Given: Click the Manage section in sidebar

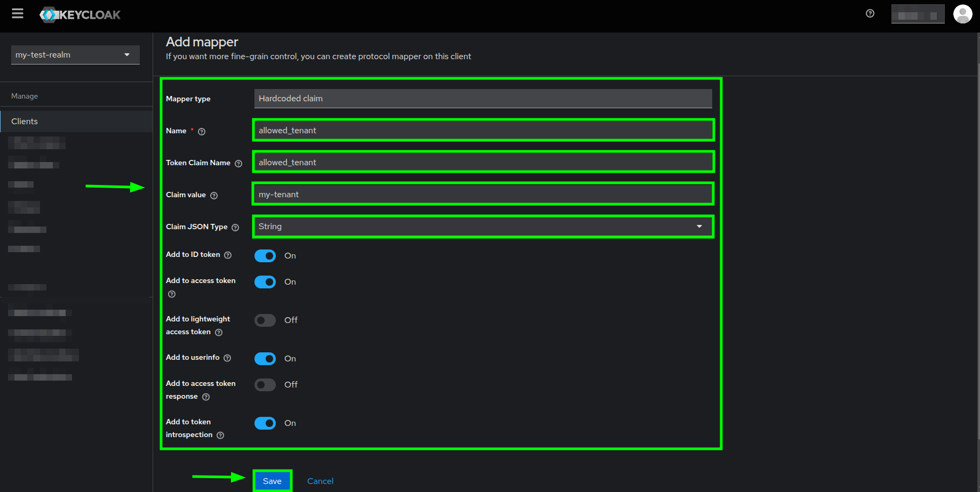Looking at the screenshot, I should pyautogui.click(x=24, y=95).
